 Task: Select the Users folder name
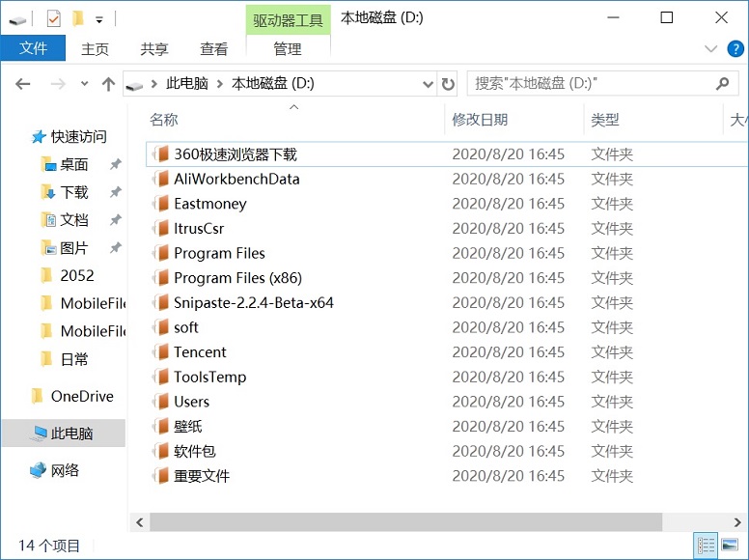click(x=191, y=402)
